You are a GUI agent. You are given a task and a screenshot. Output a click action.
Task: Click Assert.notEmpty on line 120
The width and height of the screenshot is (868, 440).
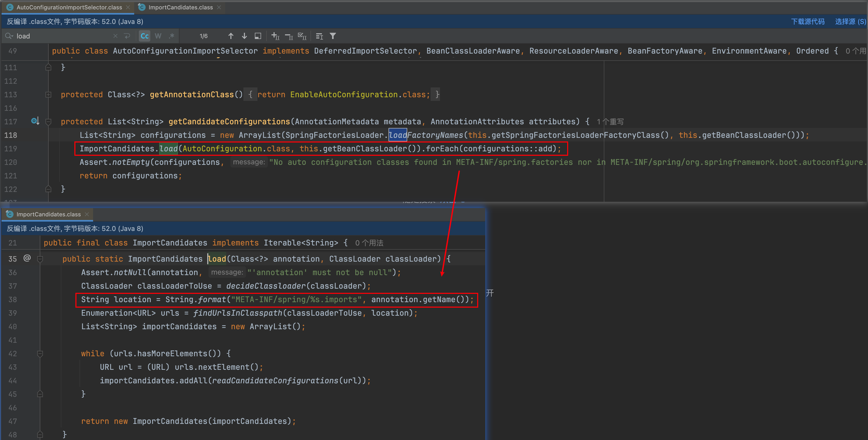[115, 162]
